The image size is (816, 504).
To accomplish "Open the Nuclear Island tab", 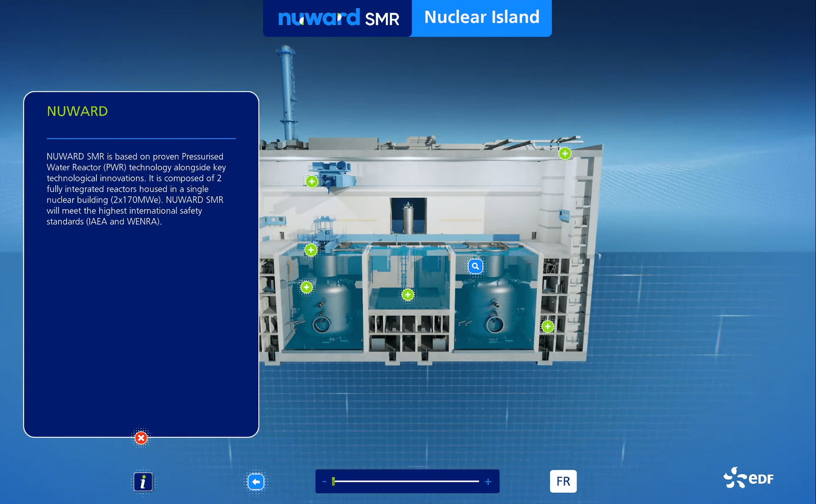I will 482,17.
